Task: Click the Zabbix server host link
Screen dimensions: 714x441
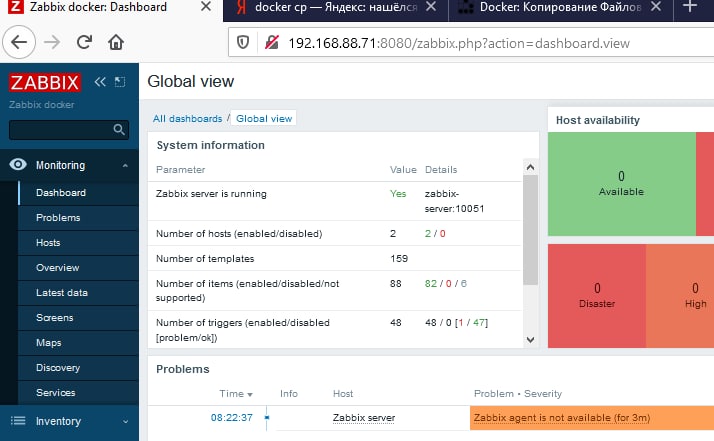Action: [x=364, y=418]
